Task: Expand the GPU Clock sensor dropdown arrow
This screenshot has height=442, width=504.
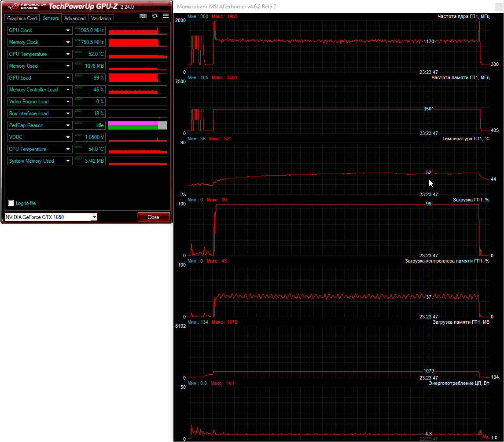Action: pyautogui.click(x=68, y=30)
